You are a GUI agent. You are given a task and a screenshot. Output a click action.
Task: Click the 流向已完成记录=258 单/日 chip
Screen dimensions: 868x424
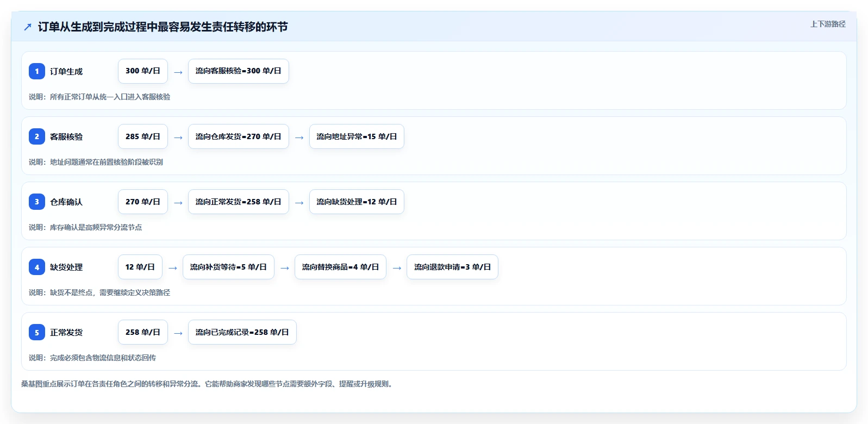click(x=242, y=332)
